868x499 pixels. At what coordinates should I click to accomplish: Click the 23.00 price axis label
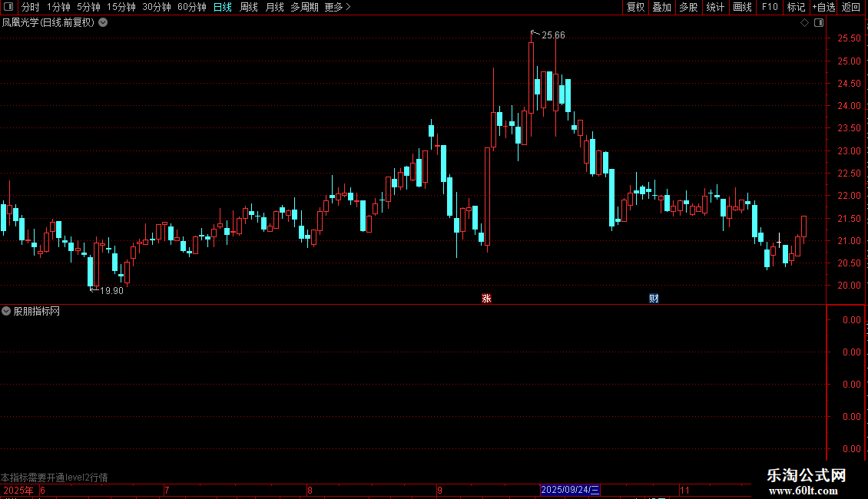pyautogui.click(x=849, y=151)
